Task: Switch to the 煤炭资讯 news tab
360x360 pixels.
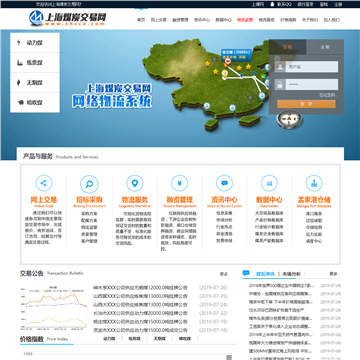Action: [x=265, y=274]
